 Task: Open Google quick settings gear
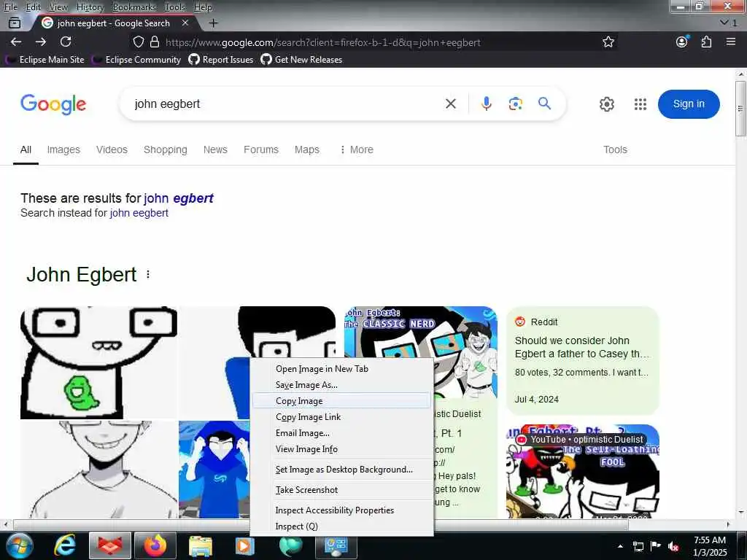[606, 104]
